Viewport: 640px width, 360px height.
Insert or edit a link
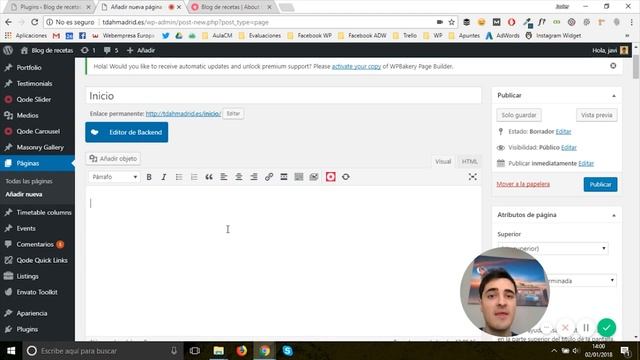point(269,177)
